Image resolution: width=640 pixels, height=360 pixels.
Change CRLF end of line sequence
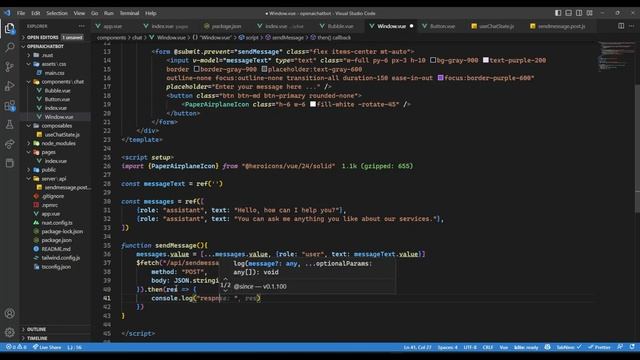(x=488, y=347)
